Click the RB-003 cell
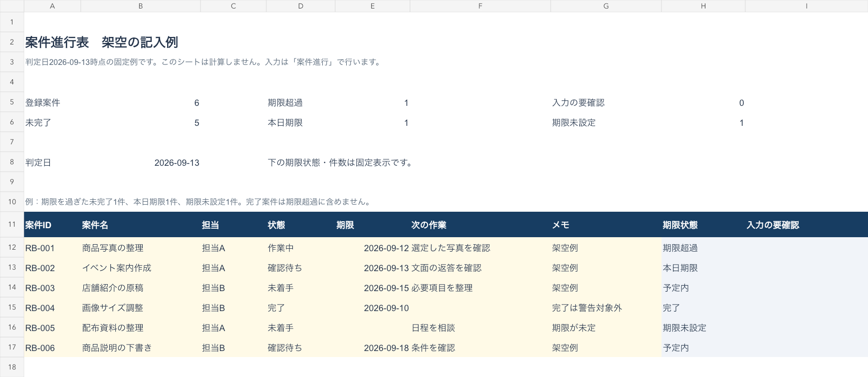The height and width of the screenshot is (377, 868). (52, 288)
